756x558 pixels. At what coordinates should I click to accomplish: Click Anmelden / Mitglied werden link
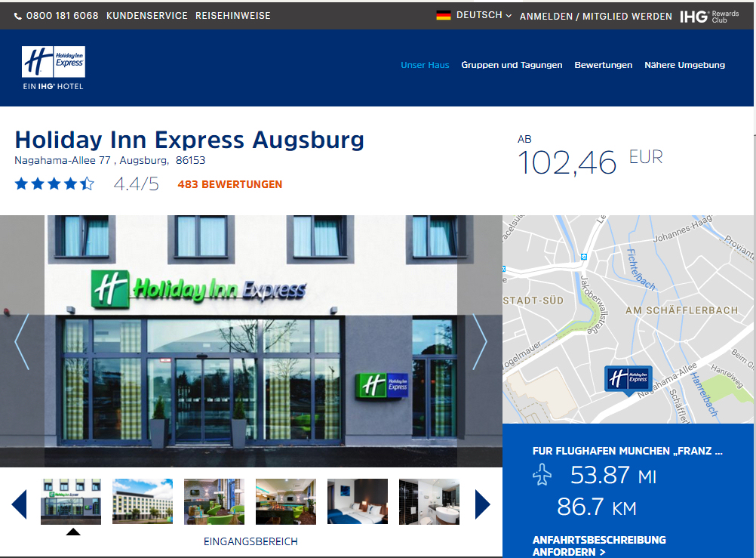595,17
